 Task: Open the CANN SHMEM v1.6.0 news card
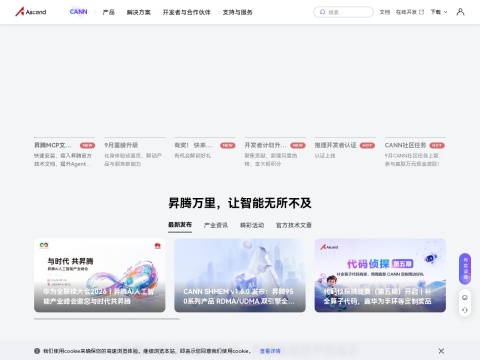click(x=240, y=275)
